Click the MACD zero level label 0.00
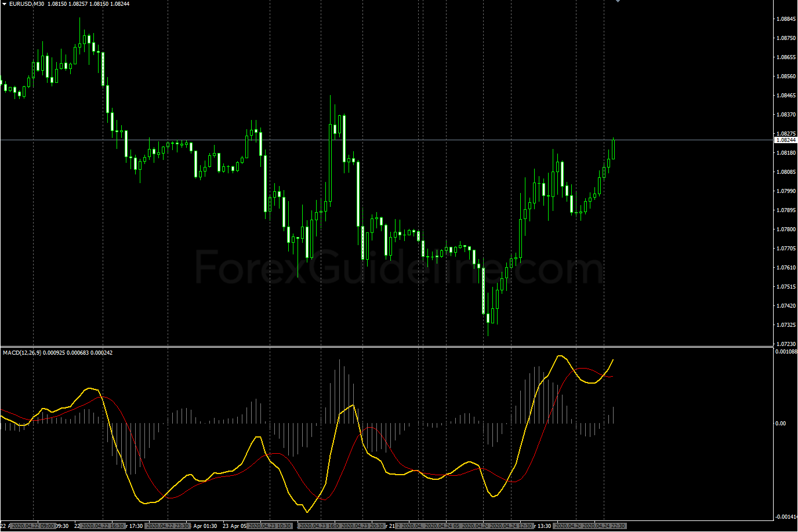 coord(781,423)
